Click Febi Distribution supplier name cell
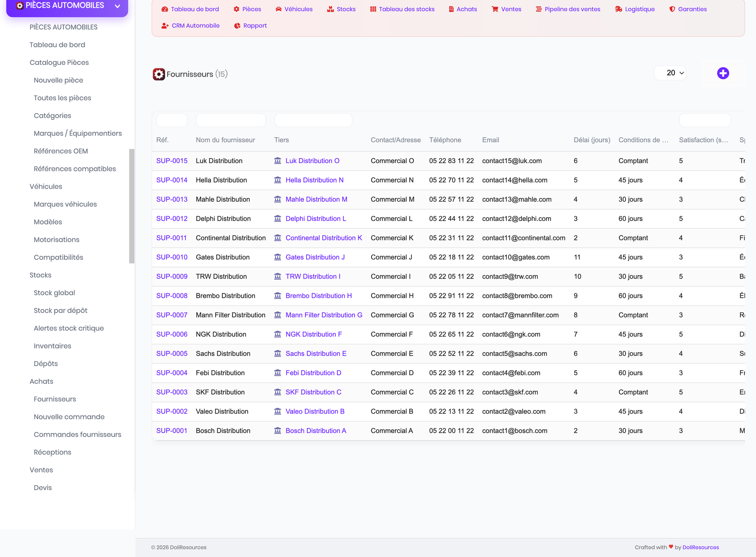This screenshot has height=557, width=756. [x=220, y=373]
